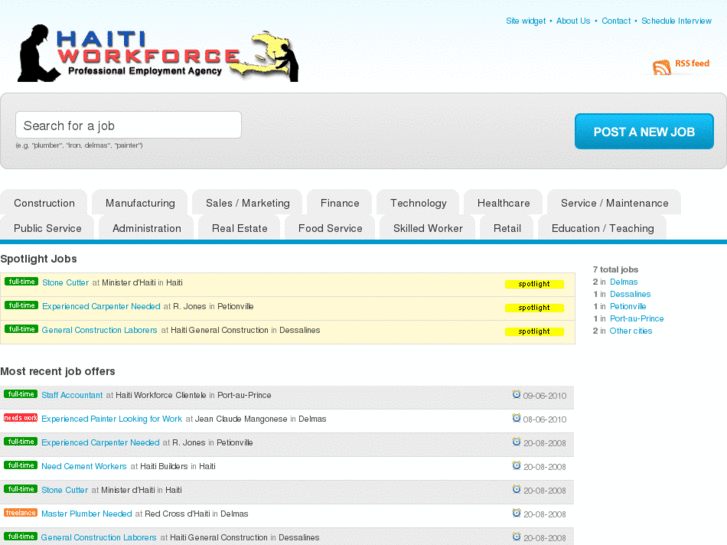Open the spotlight Stone Cutter job

pos(65,282)
